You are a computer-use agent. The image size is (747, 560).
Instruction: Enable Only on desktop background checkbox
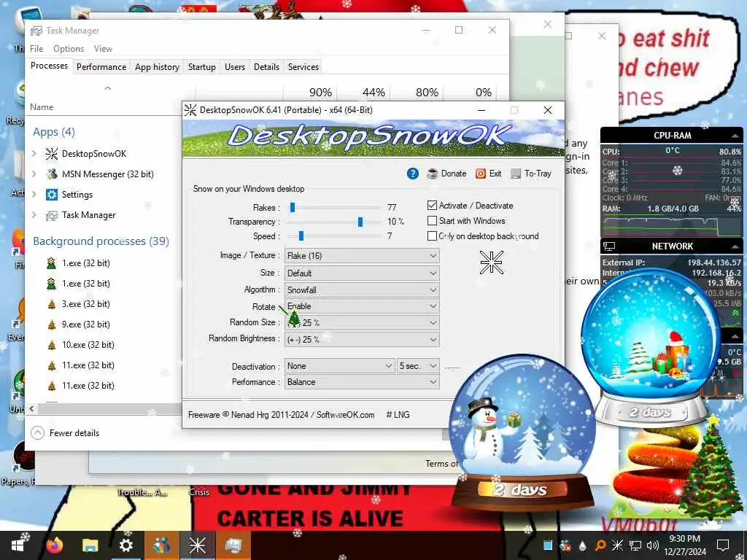click(x=432, y=236)
